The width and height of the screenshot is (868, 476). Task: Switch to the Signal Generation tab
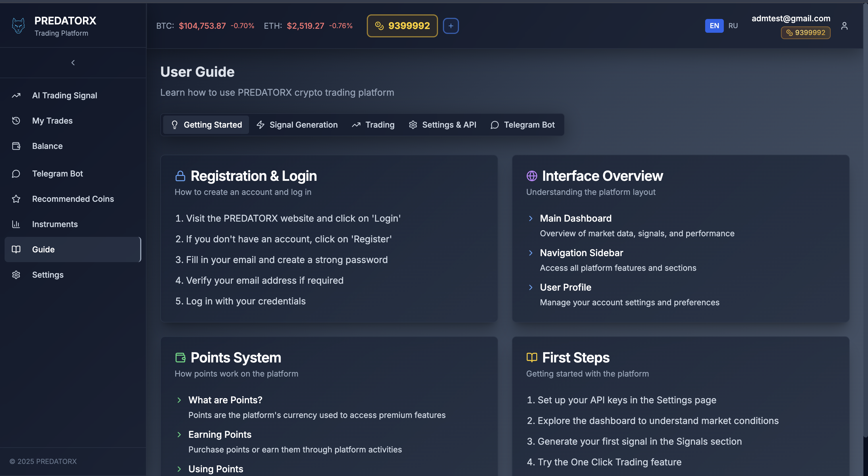[x=297, y=125]
